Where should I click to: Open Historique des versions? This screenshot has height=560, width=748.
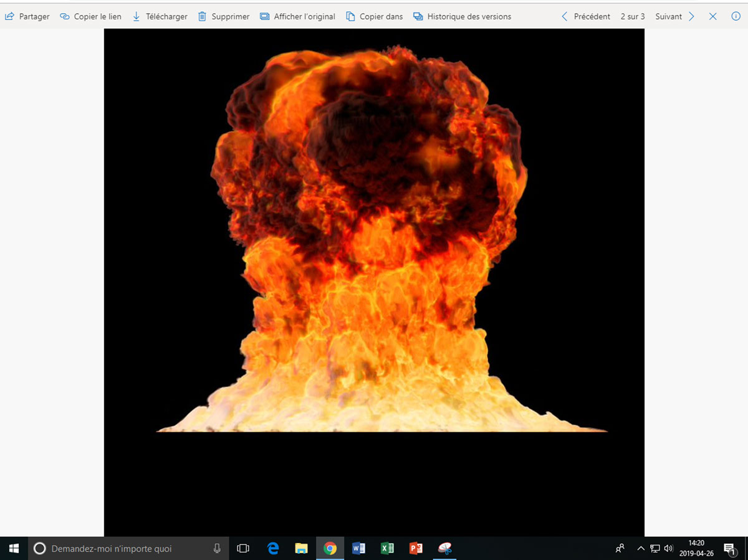tap(463, 17)
